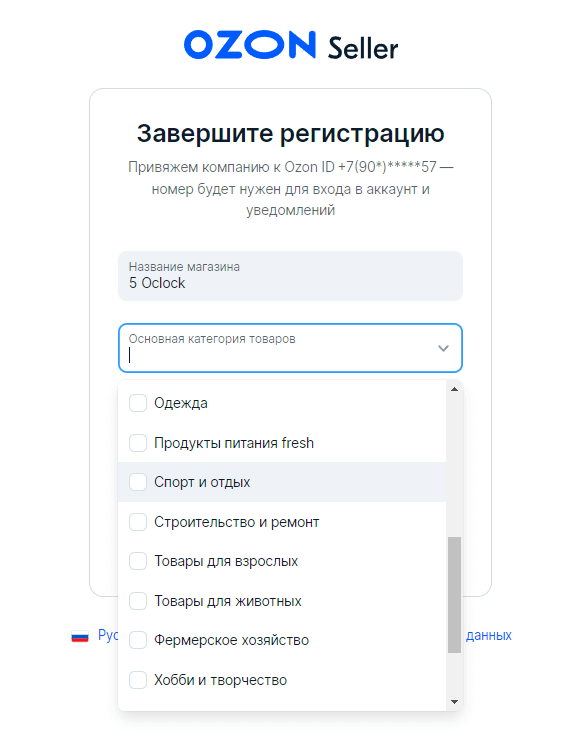Focus the Основная категория товаров field
575x744 pixels.
(x=290, y=348)
